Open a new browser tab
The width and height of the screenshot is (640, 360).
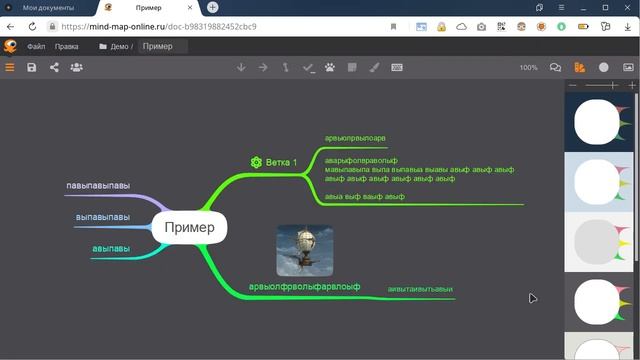212,7
